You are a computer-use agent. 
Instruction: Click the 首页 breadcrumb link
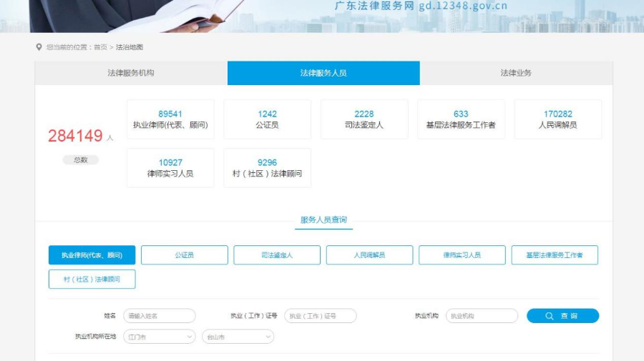click(100, 47)
